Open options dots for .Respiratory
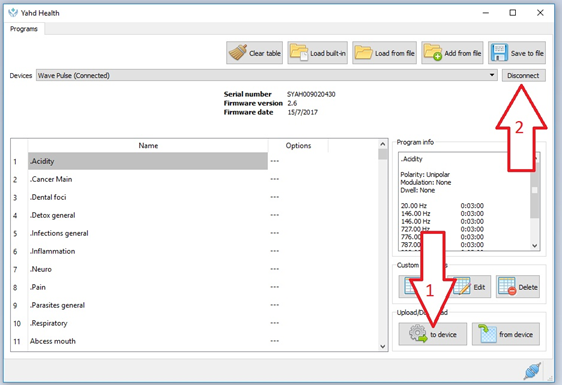The width and height of the screenshot is (562, 385). [x=275, y=323]
